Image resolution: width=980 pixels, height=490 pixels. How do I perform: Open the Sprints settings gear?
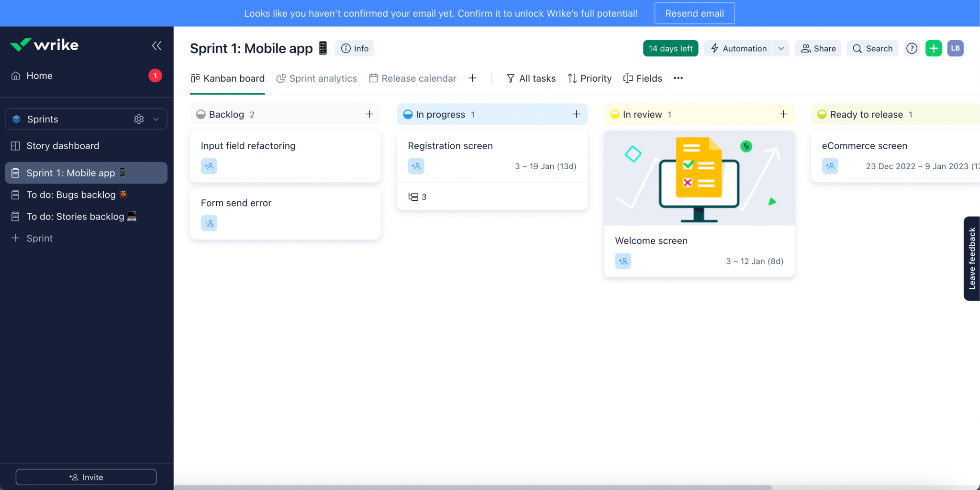139,119
